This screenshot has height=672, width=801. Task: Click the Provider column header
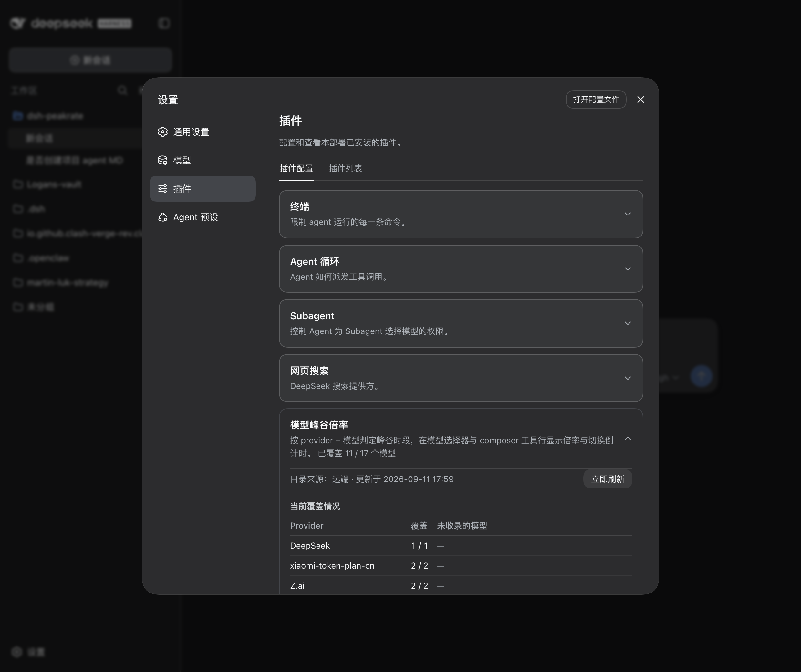point(307,525)
